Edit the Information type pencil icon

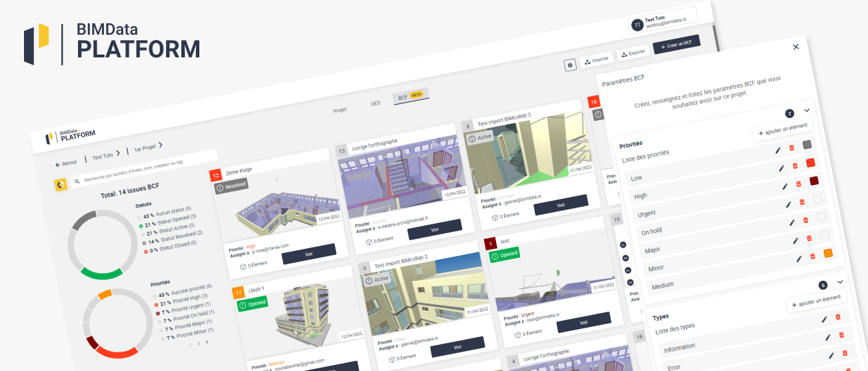coord(824,320)
